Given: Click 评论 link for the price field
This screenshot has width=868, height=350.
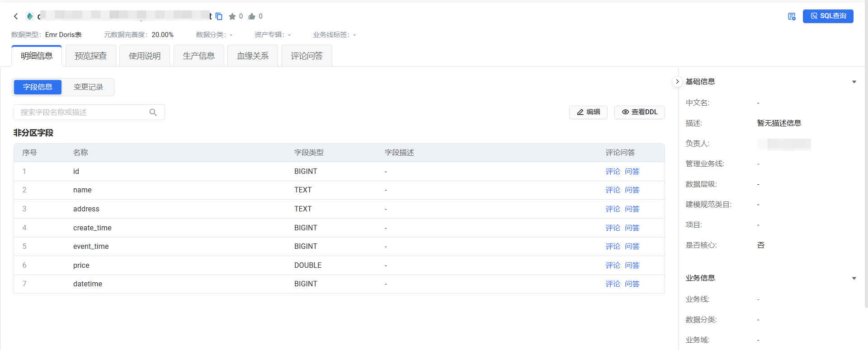Looking at the screenshot, I should 613,266.
